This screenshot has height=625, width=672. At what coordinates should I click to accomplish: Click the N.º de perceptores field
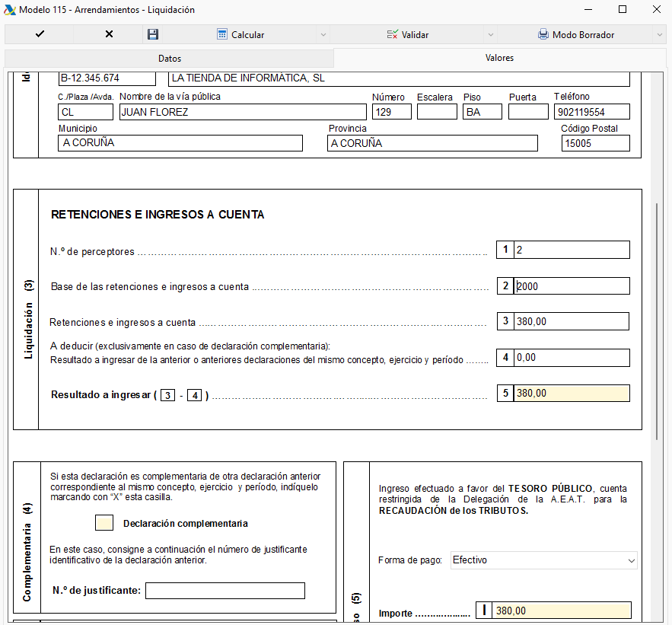point(572,250)
